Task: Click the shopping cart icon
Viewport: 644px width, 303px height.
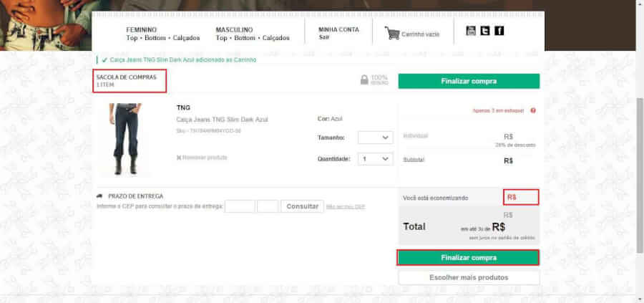Action: (392, 33)
